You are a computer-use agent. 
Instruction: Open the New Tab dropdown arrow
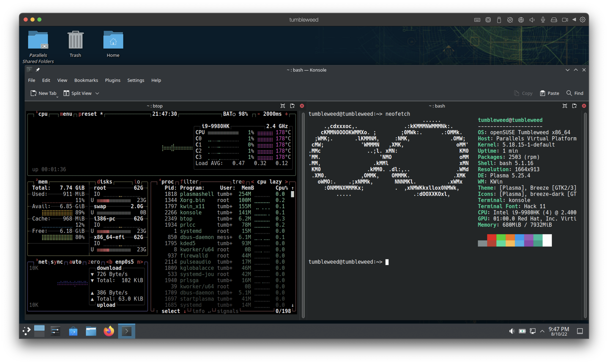pyautogui.click(x=57, y=97)
